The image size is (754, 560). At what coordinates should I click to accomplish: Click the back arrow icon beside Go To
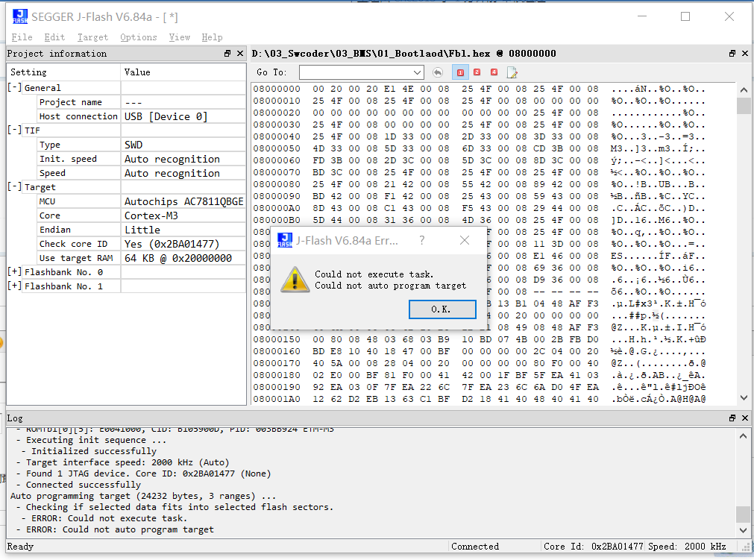click(437, 72)
